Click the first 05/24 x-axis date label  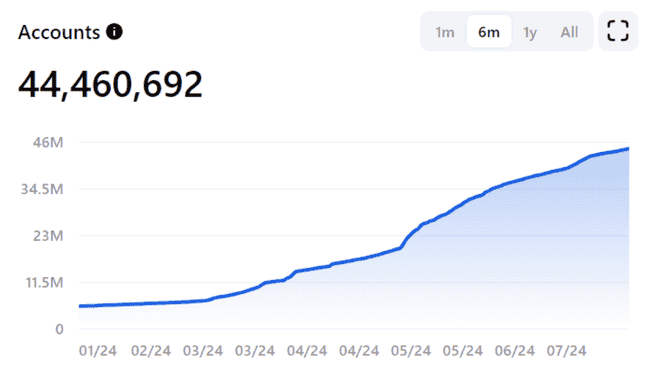tap(411, 351)
